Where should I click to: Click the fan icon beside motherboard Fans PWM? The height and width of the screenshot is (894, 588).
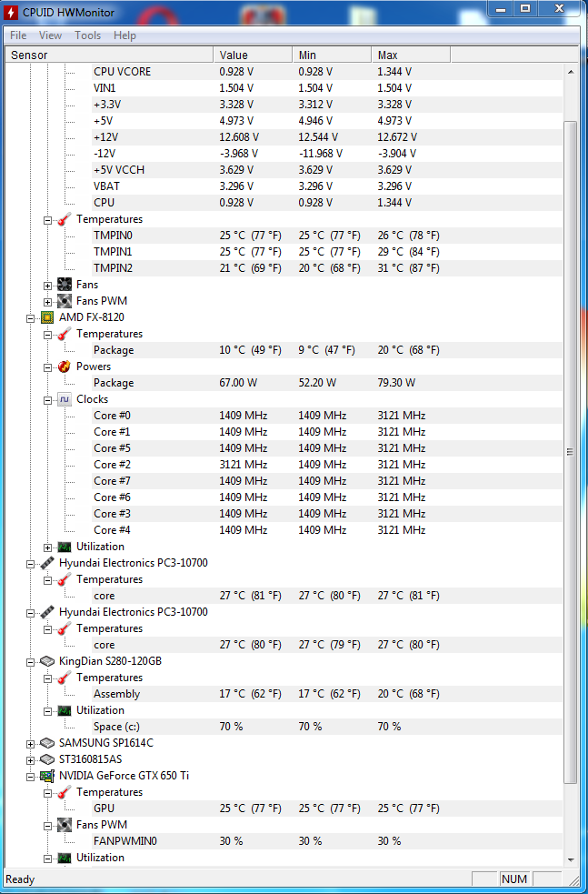[x=65, y=301]
